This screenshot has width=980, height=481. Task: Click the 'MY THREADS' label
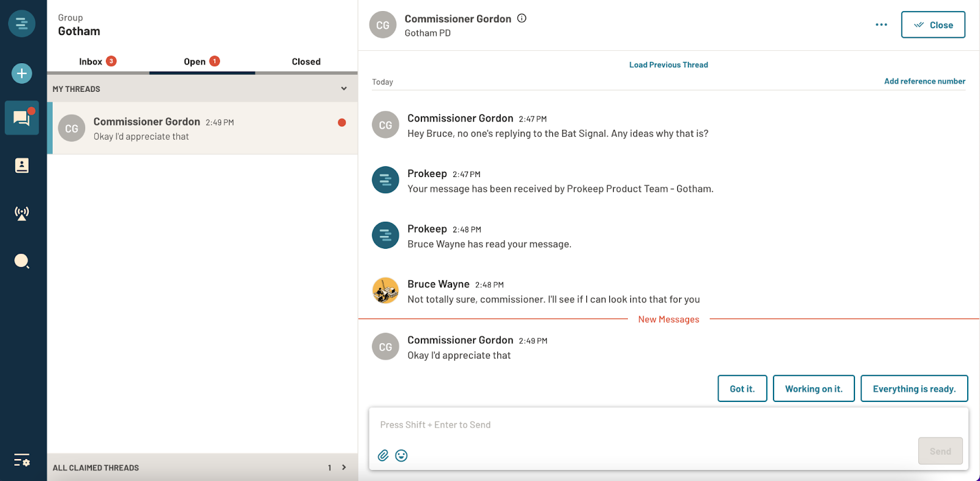77,89
